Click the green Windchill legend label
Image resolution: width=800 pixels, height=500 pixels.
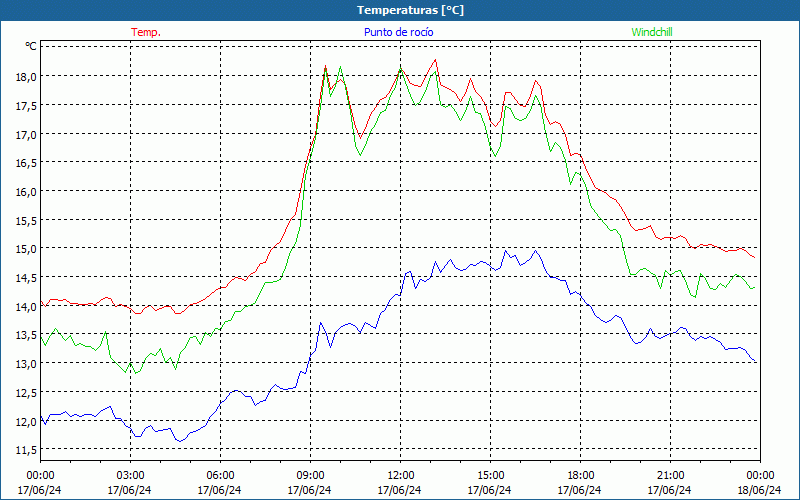(x=652, y=32)
